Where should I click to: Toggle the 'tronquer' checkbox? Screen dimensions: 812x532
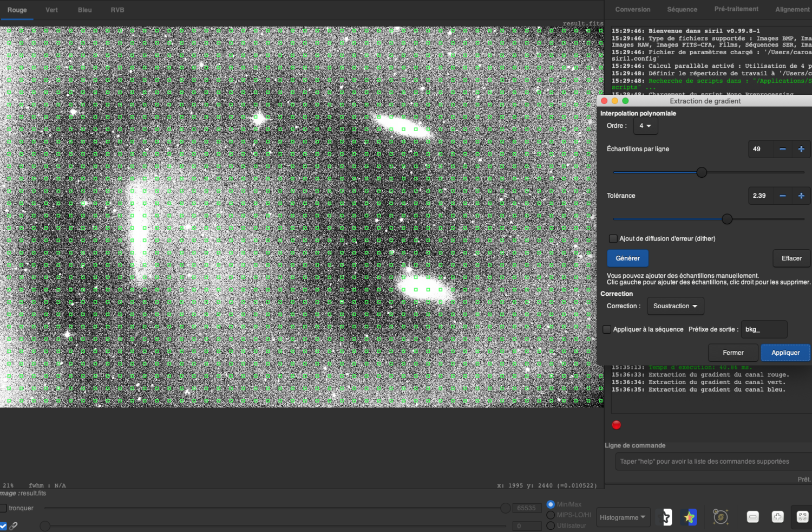point(3,508)
